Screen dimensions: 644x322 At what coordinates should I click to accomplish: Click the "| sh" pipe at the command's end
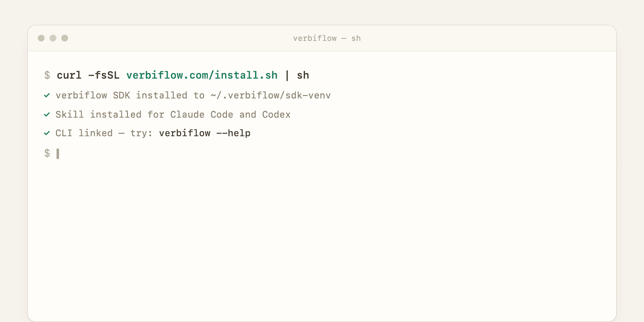pos(297,75)
